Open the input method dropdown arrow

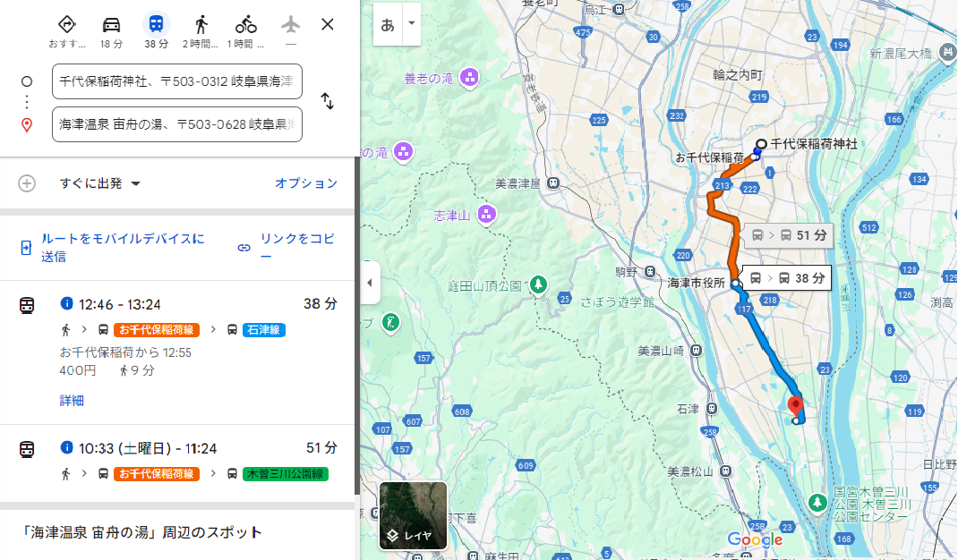(412, 24)
